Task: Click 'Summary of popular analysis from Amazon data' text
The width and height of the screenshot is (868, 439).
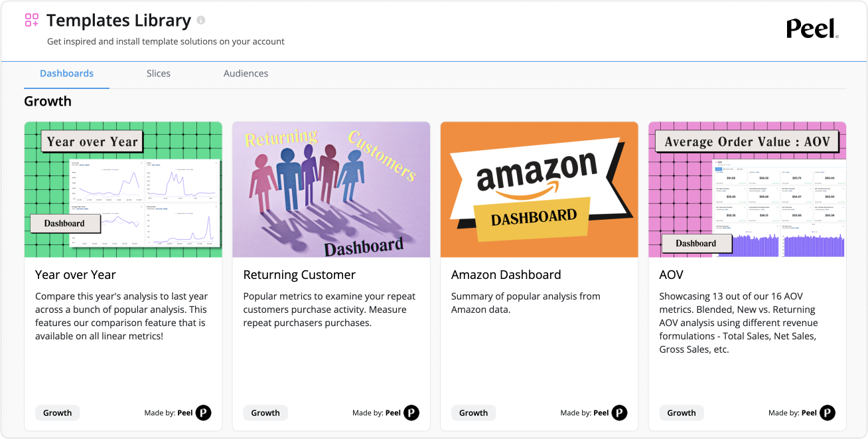Action: 526,303
